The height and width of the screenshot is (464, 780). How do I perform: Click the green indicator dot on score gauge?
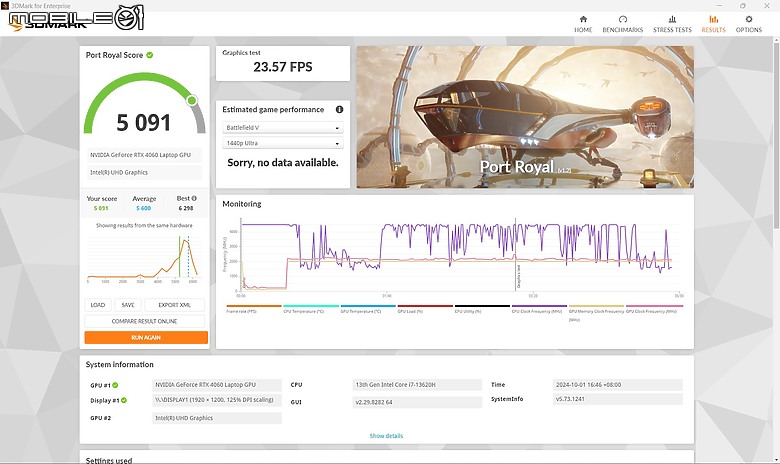pyautogui.click(x=192, y=100)
